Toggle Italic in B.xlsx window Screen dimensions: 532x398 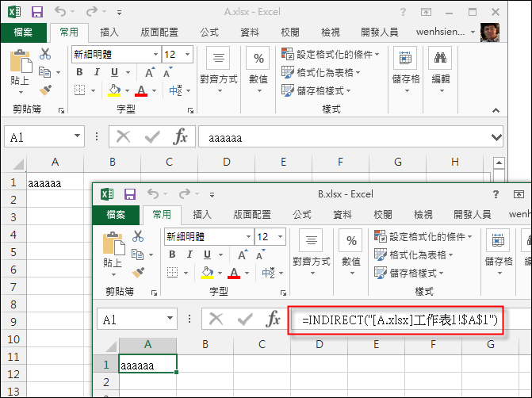tap(189, 254)
